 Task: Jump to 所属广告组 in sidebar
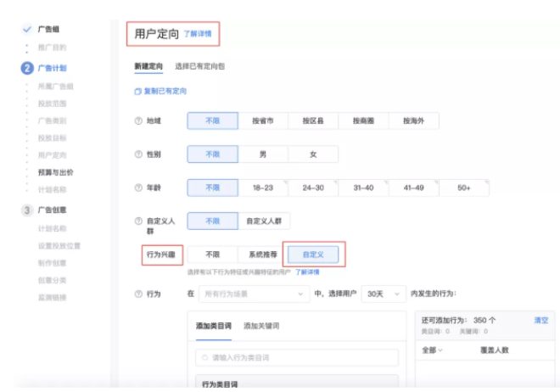56,86
